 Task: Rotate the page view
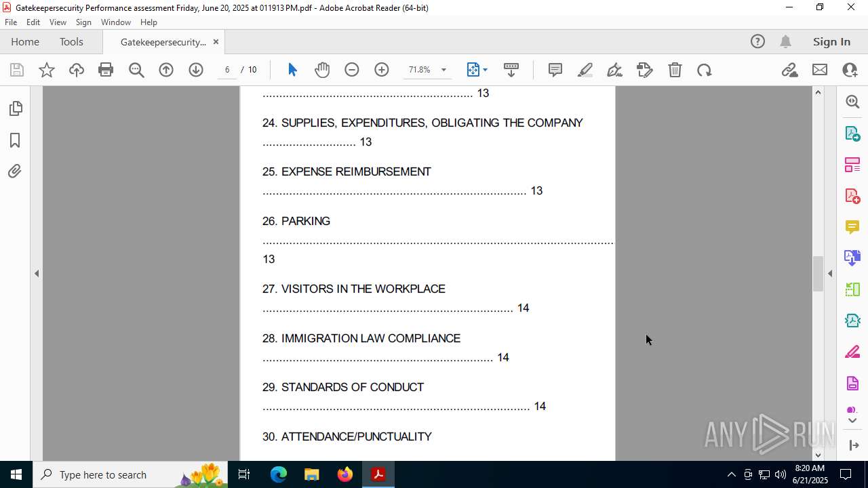point(705,70)
